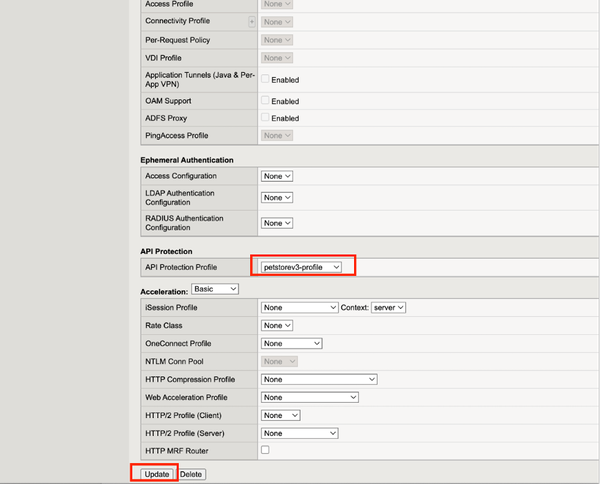Open the HTTP/2 Profile (Server) dropdown
This screenshot has height=484, width=600.
(300, 433)
